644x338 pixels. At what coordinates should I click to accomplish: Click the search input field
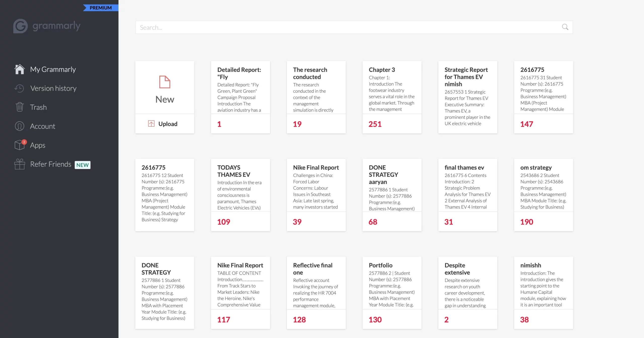[353, 27]
